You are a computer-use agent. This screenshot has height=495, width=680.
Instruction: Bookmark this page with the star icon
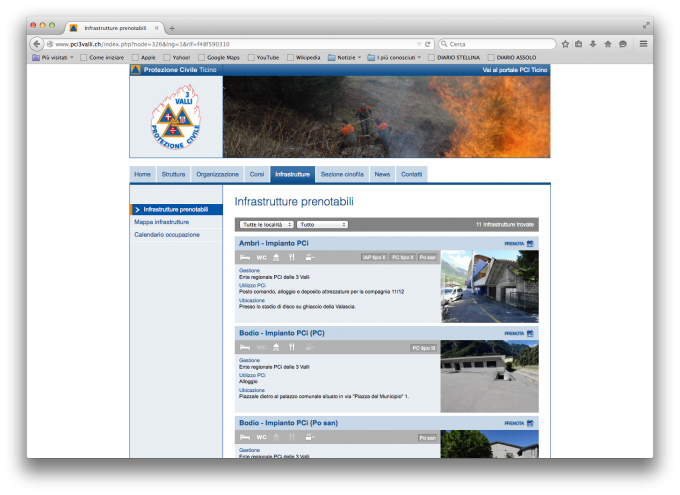click(565, 44)
